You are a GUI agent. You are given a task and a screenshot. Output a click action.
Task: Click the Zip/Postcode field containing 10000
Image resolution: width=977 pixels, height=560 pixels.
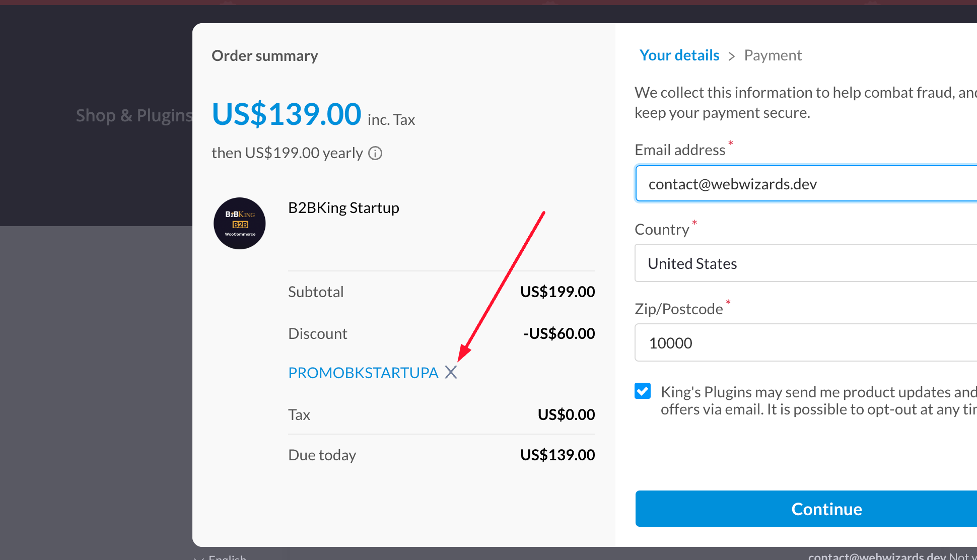806,343
